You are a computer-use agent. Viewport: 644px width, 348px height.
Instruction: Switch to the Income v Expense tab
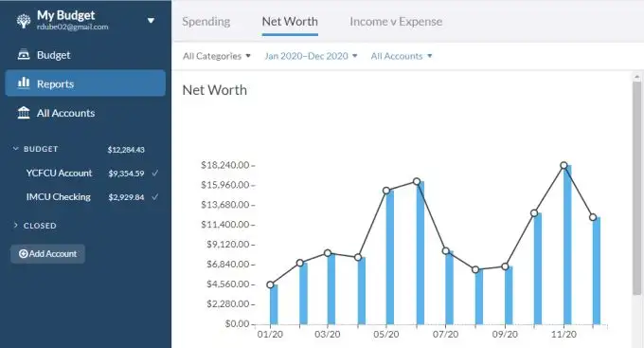point(396,22)
